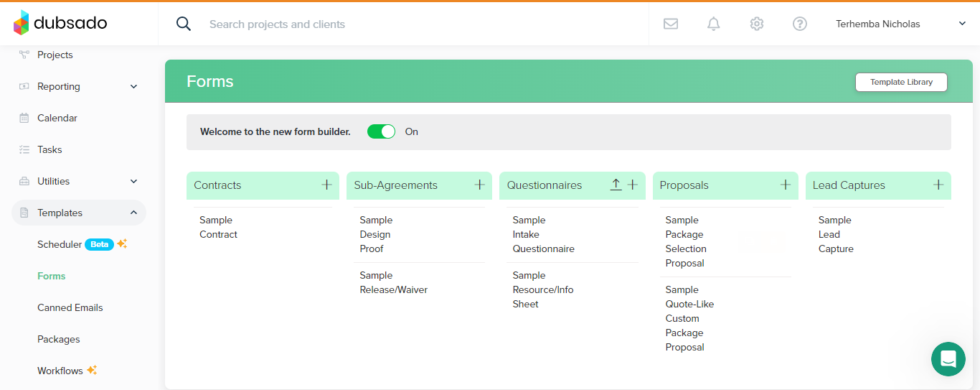Add a new questionnaire with plus icon
The image size is (980, 390).
[x=633, y=185]
